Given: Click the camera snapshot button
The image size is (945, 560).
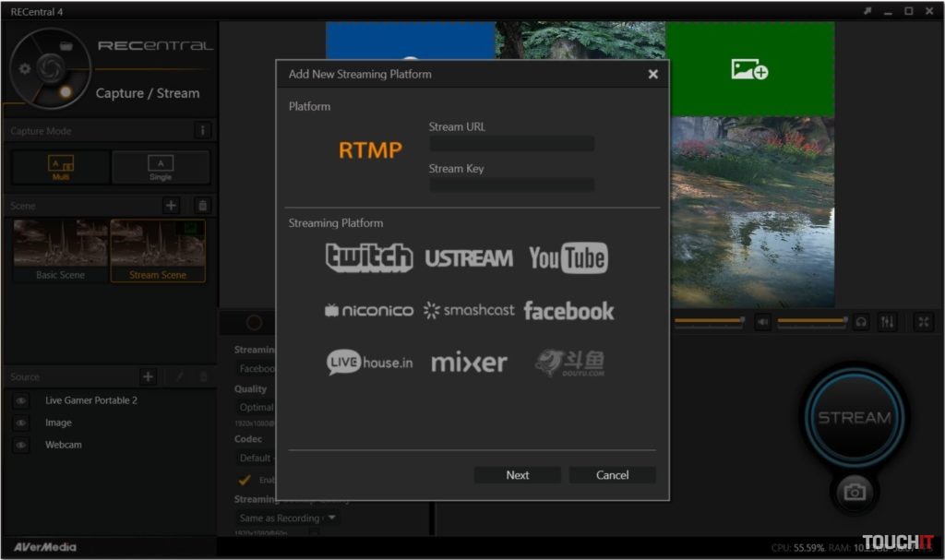Looking at the screenshot, I should click(854, 492).
